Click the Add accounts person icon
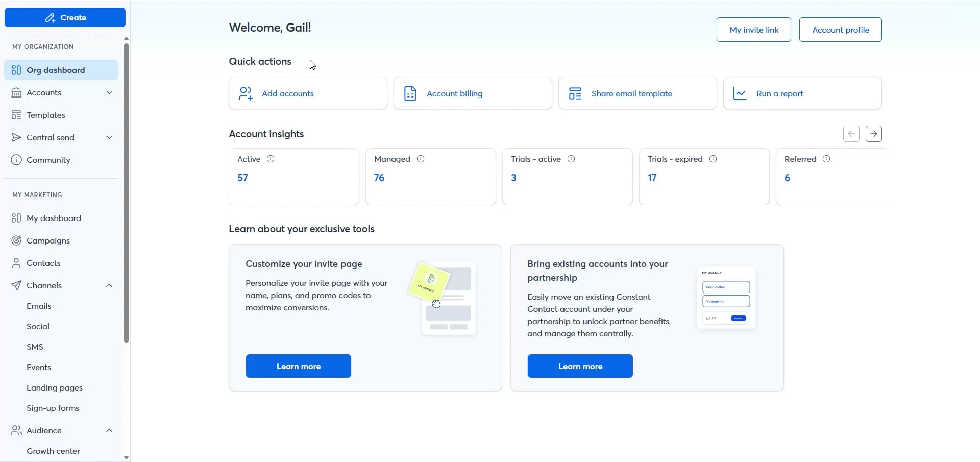This screenshot has width=980, height=462. pyautogui.click(x=246, y=93)
